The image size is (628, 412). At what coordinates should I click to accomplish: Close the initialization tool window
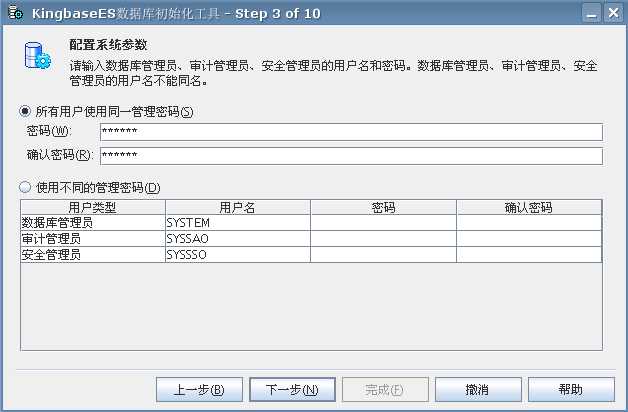coord(613,13)
